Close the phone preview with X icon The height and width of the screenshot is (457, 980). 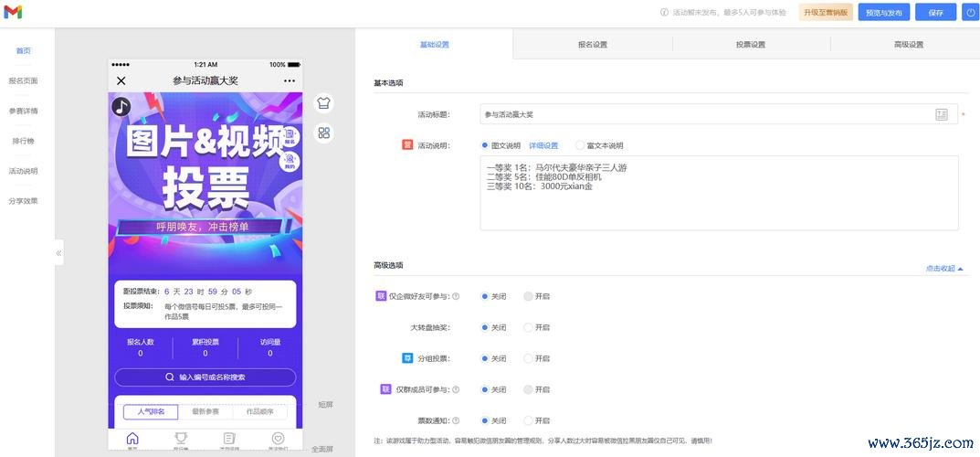coord(121,80)
